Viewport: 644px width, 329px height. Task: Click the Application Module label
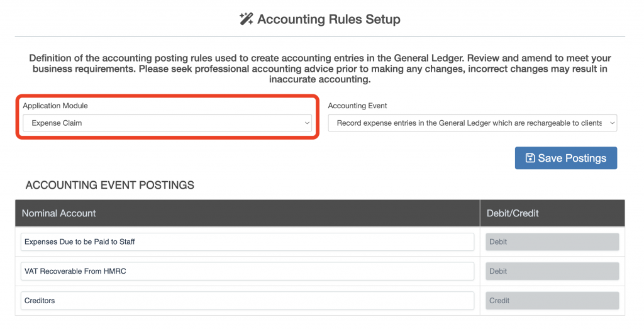(55, 106)
